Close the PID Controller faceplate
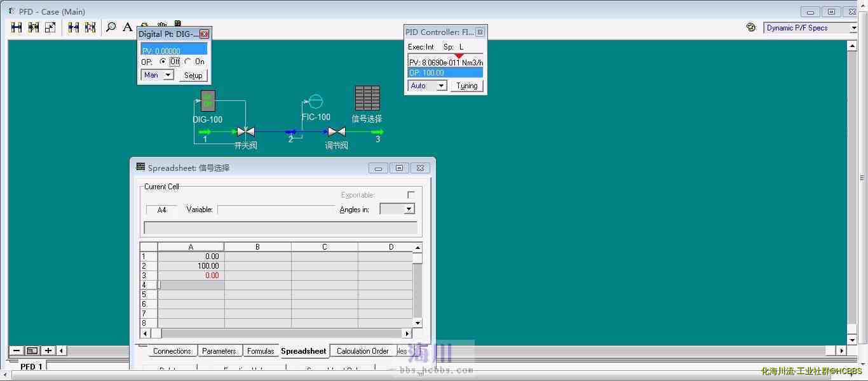The height and width of the screenshot is (381, 868). coord(480,32)
